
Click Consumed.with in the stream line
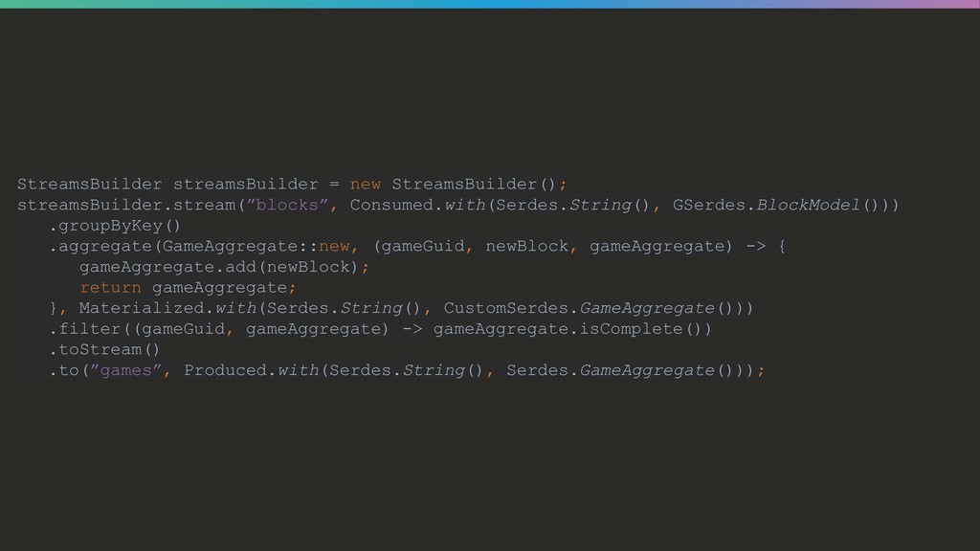tap(417, 205)
